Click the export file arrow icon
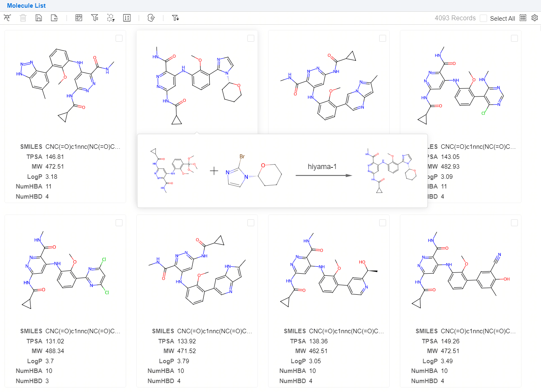Image resolution: width=541 pixels, height=392 pixels. [x=54, y=18]
